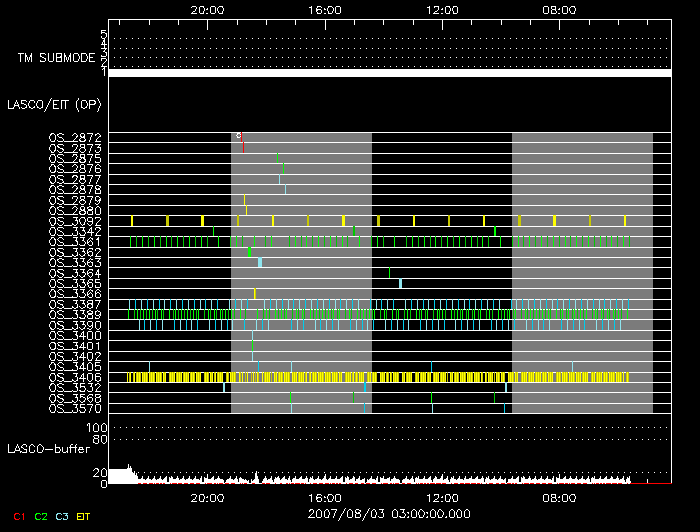Click the red C1 legend label
This screenshot has height=532, width=700.
(16, 516)
